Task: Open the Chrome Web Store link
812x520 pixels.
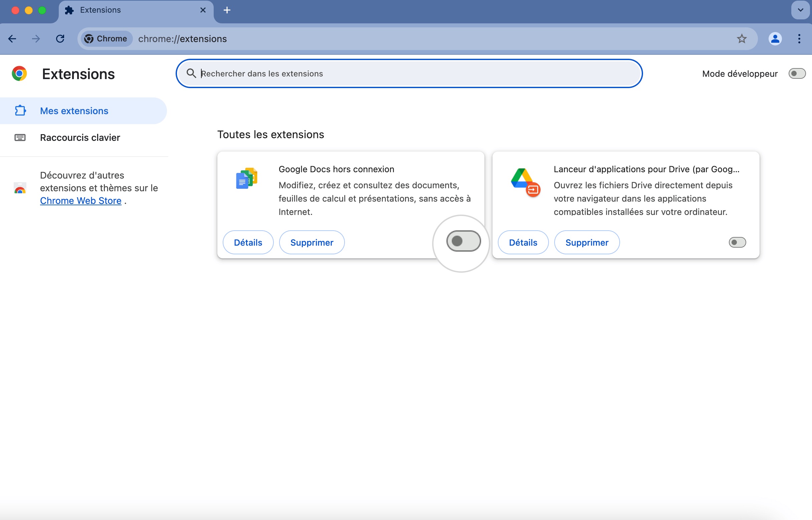Action: coord(81,201)
